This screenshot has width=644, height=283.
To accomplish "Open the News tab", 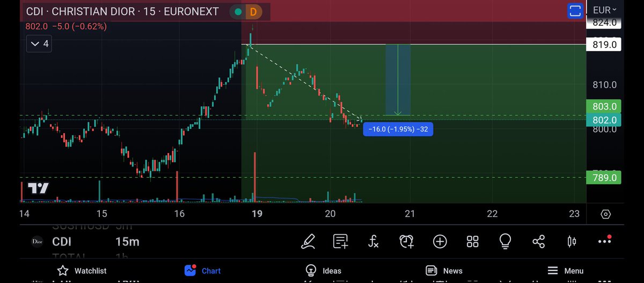I will coord(444,271).
